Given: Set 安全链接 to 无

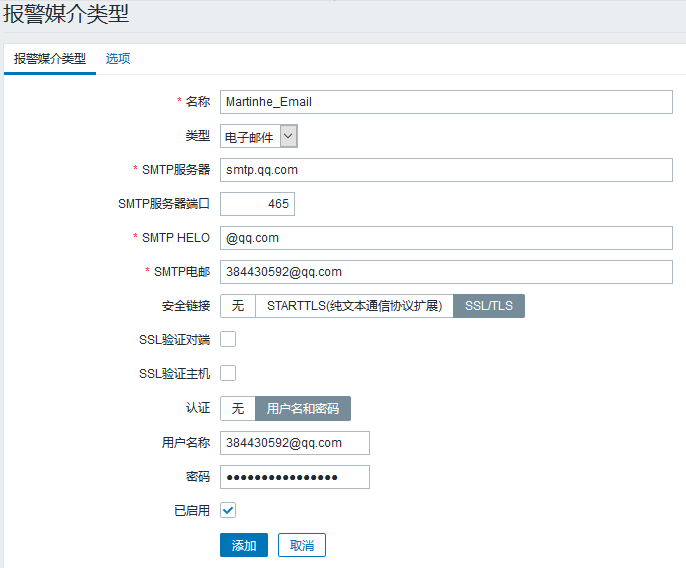Looking at the screenshot, I should [x=237, y=306].
